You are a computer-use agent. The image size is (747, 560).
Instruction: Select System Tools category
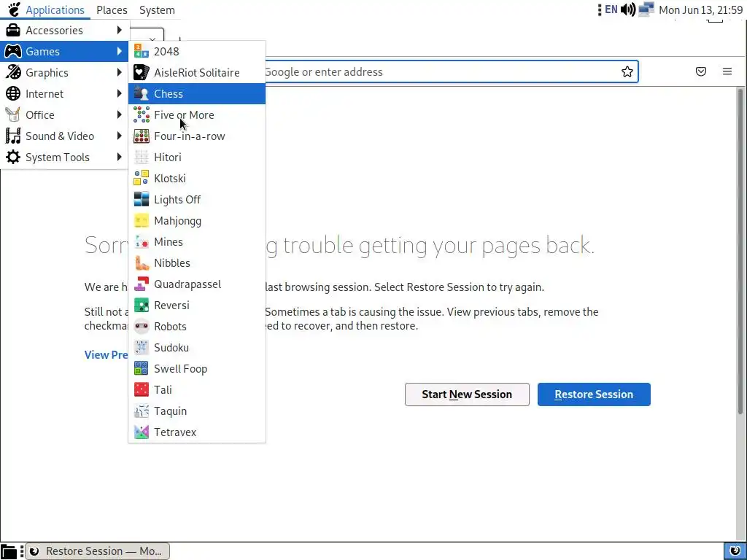[65, 157]
